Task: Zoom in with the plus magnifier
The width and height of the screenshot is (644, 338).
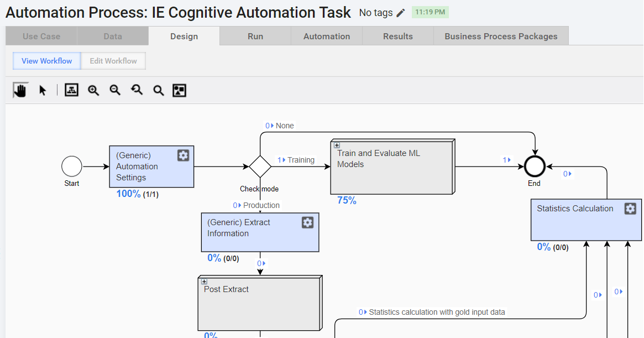Action: (93, 90)
